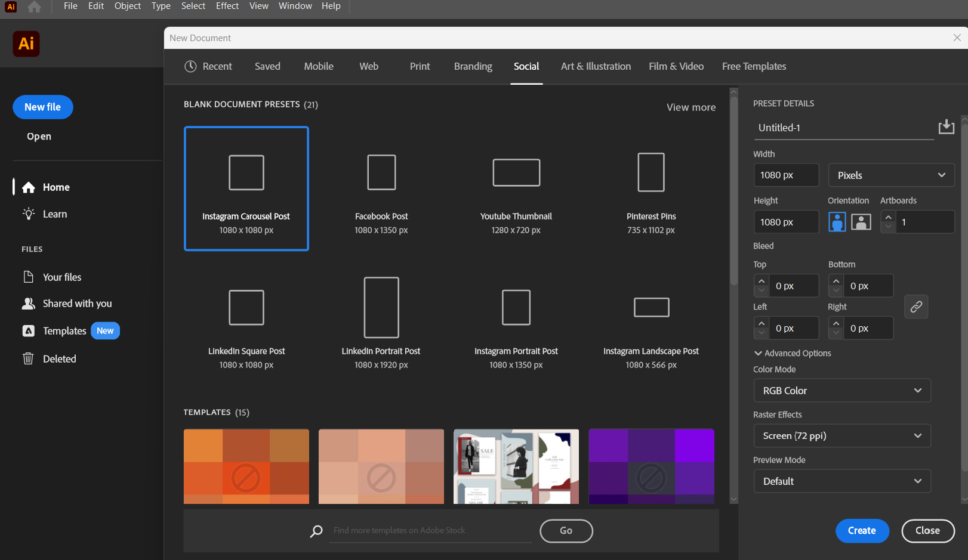Select portrait orientation
The height and width of the screenshot is (560, 968).
point(837,222)
